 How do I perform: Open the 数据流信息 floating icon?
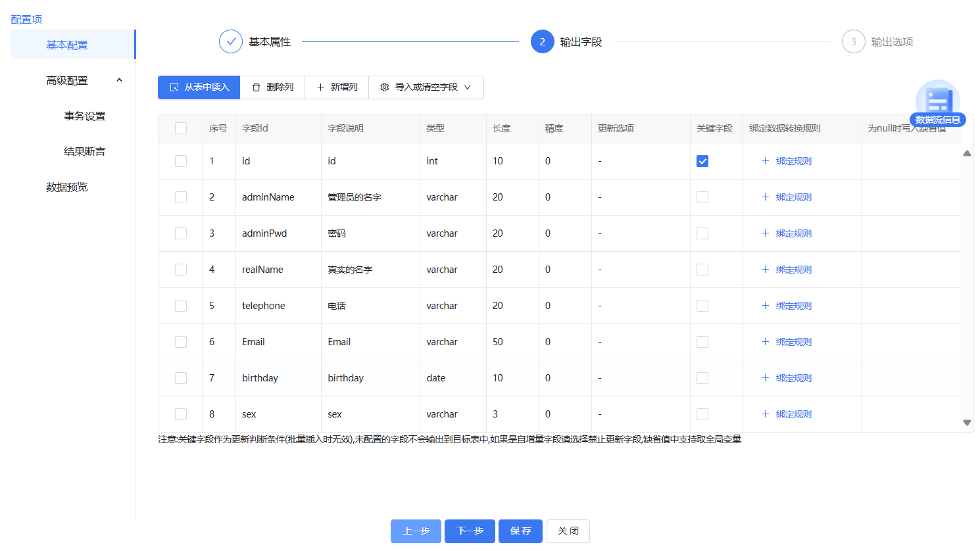[x=938, y=103]
